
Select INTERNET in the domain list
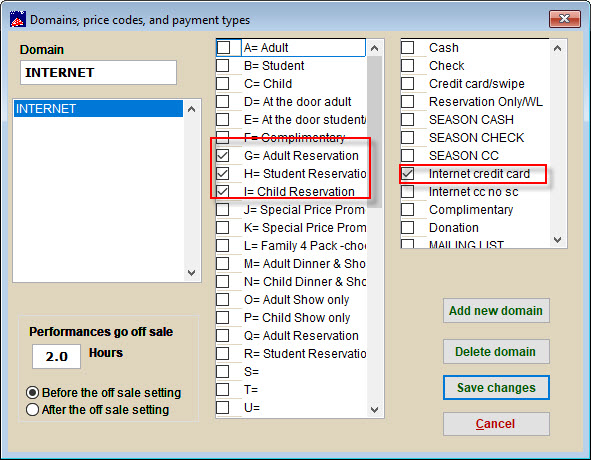[98, 109]
